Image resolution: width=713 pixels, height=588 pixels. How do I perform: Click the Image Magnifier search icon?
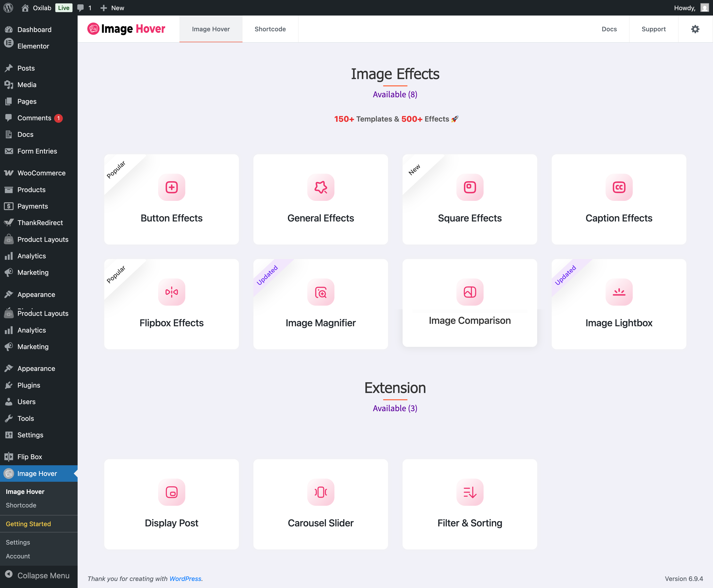tap(321, 292)
